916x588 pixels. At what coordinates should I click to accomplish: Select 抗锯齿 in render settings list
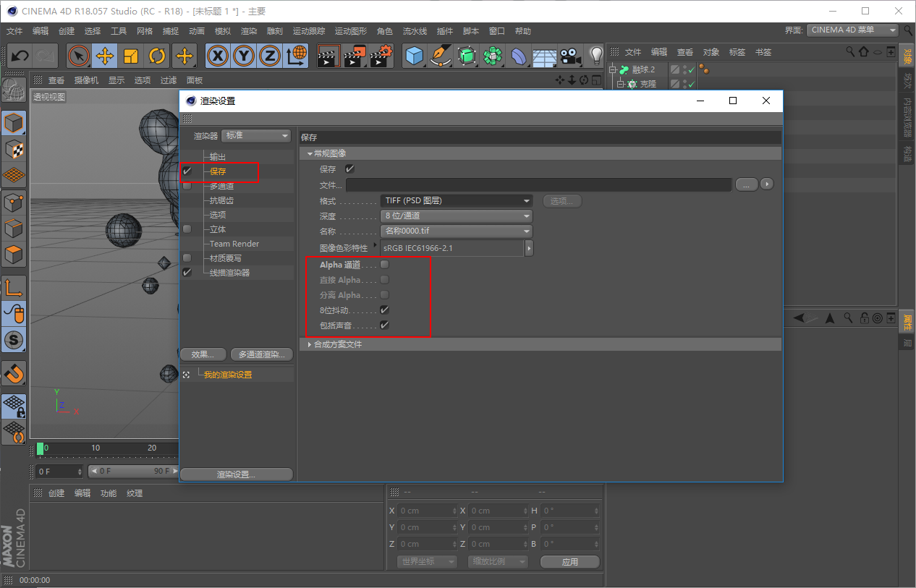(222, 200)
